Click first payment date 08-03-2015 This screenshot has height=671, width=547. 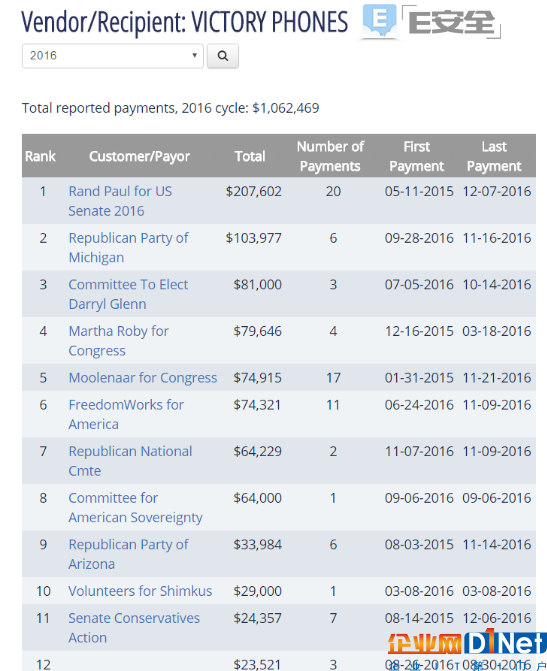coord(419,545)
